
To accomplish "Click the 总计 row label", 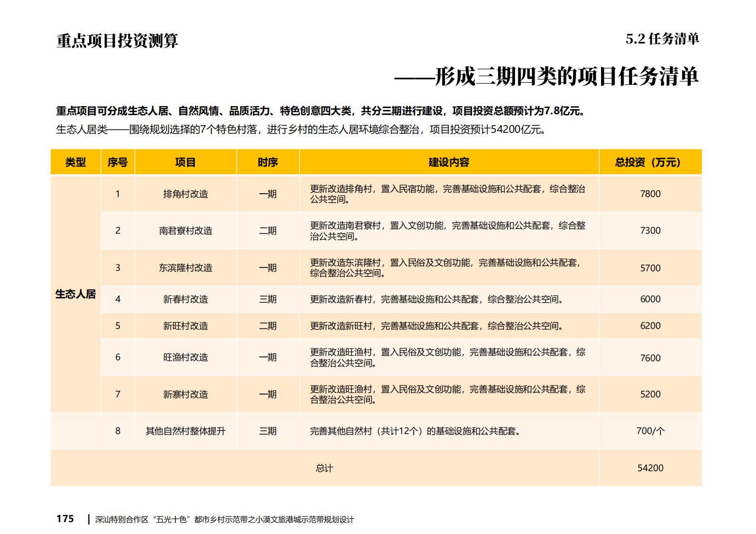I will (324, 468).
